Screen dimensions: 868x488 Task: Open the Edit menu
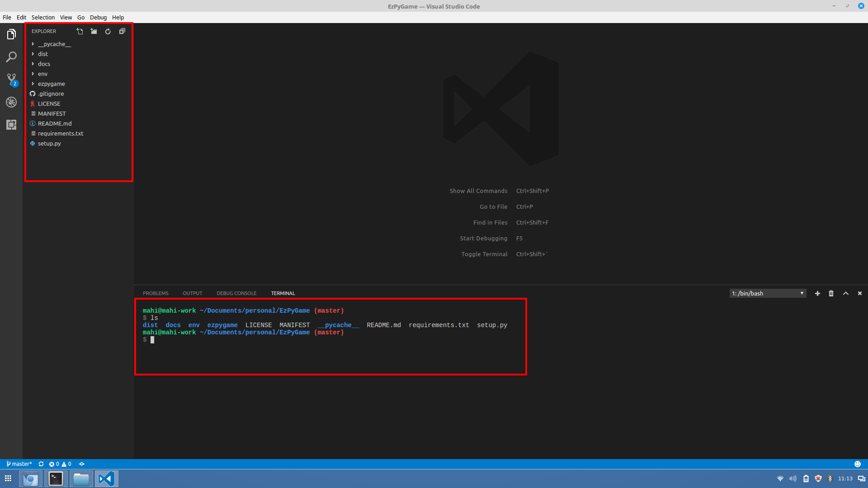click(21, 17)
